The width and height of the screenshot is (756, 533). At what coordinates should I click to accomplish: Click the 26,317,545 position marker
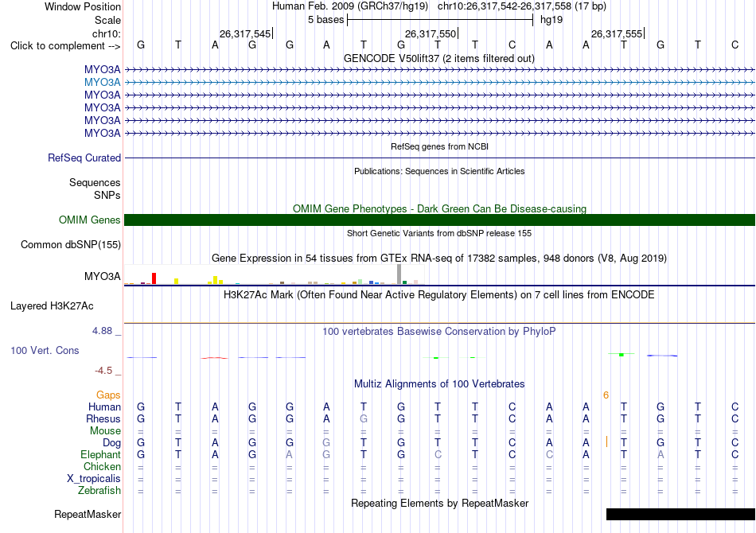[x=245, y=33]
